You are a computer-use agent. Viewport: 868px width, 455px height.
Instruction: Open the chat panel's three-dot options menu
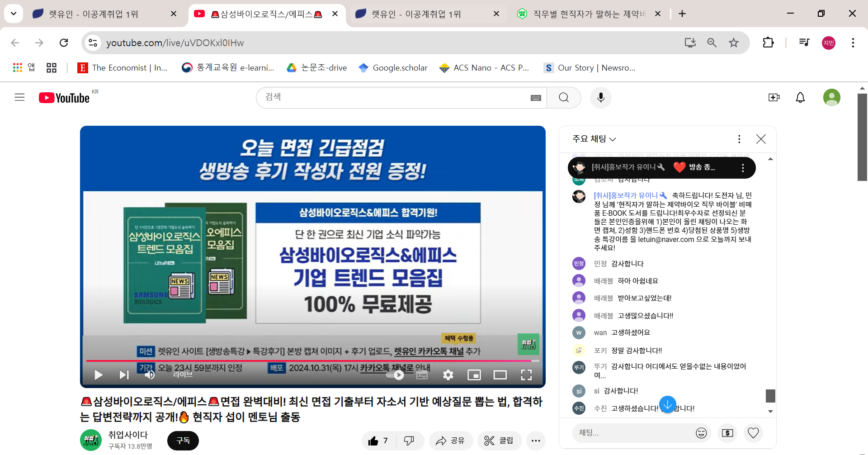click(739, 139)
